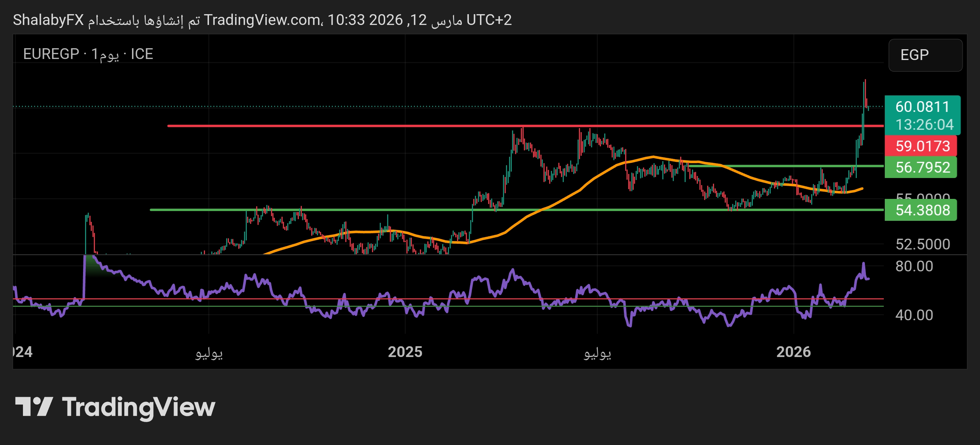Click the TradingView logo icon

coord(33,406)
